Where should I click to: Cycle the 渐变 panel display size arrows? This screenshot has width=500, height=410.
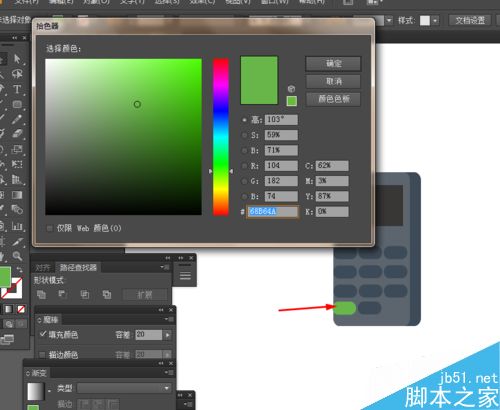coord(28,373)
